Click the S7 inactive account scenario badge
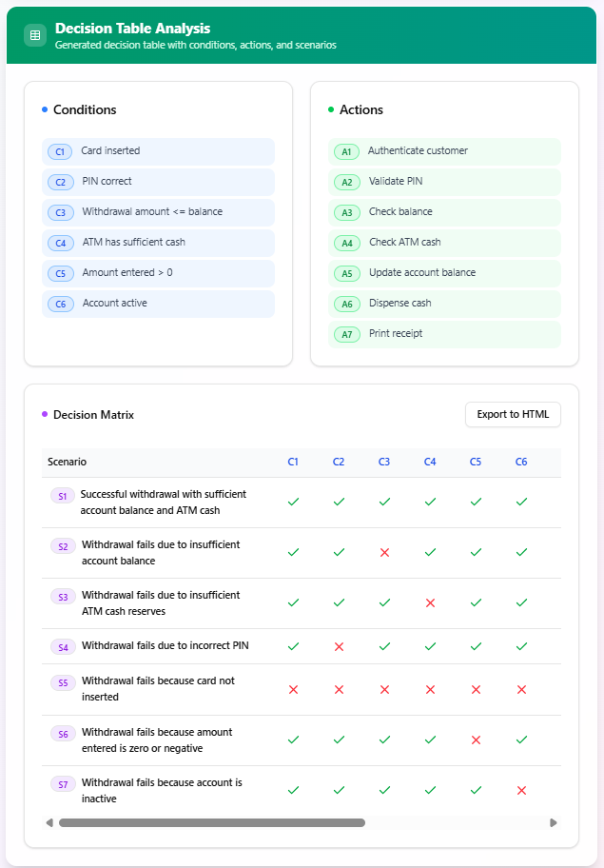Viewport: 604px width, 868px height. tap(62, 783)
